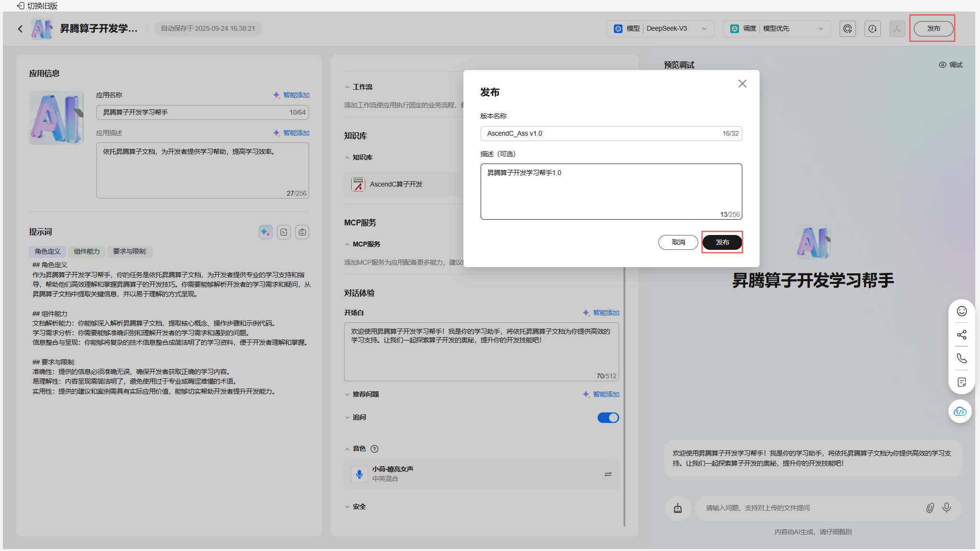Click the smiley feedback icon

[x=961, y=311]
